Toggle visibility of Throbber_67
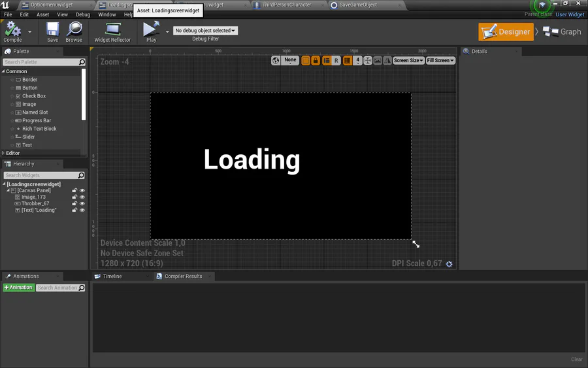Viewport: 588px width, 368px height. coord(82,203)
